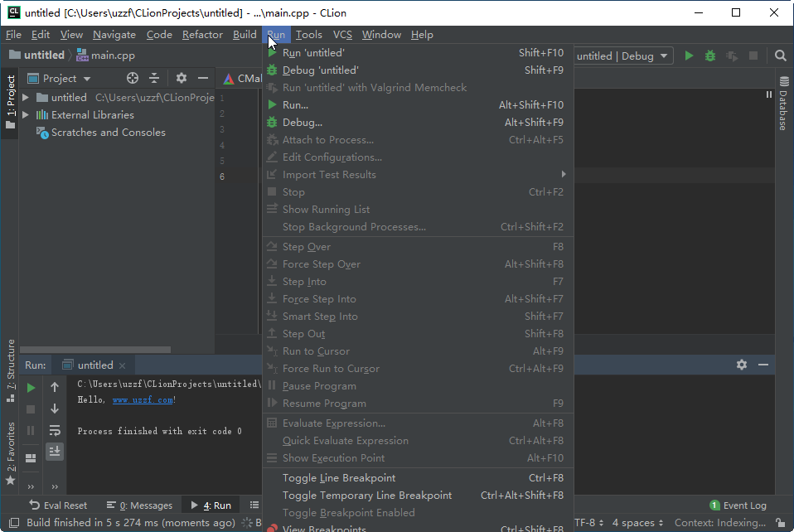794x532 pixels.
Task: Expand the untitled project folder
Action: click(26, 97)
